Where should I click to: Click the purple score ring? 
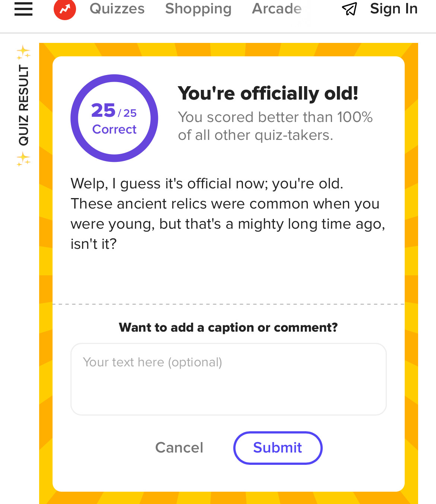tap(114, 118)
